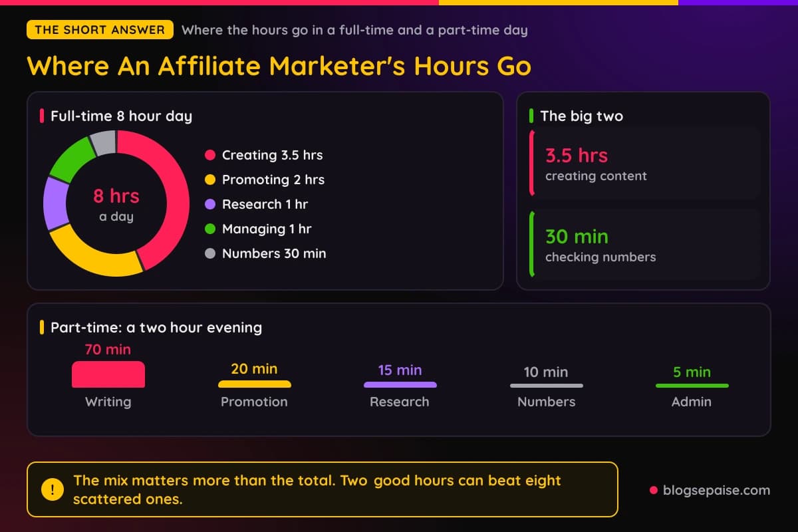Click '10 min' value label
798x532 pixels.
point(546,372)
